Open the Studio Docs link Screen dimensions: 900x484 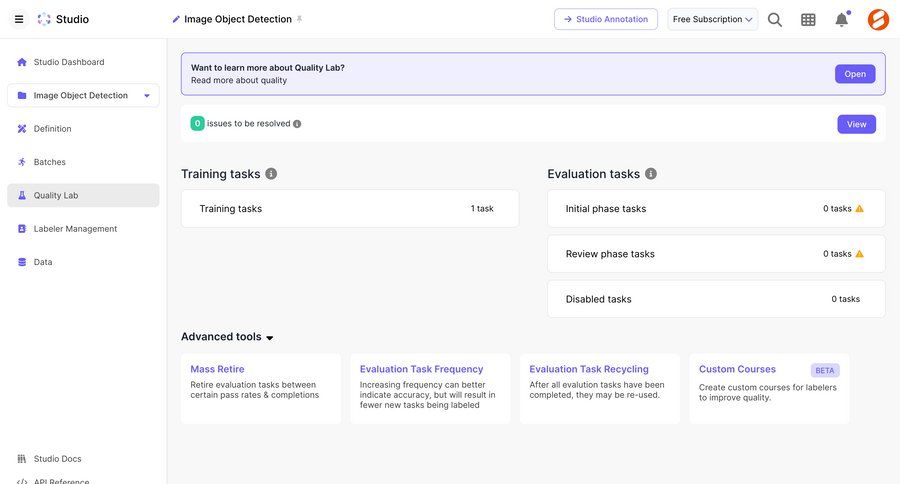tap(57, 459)
